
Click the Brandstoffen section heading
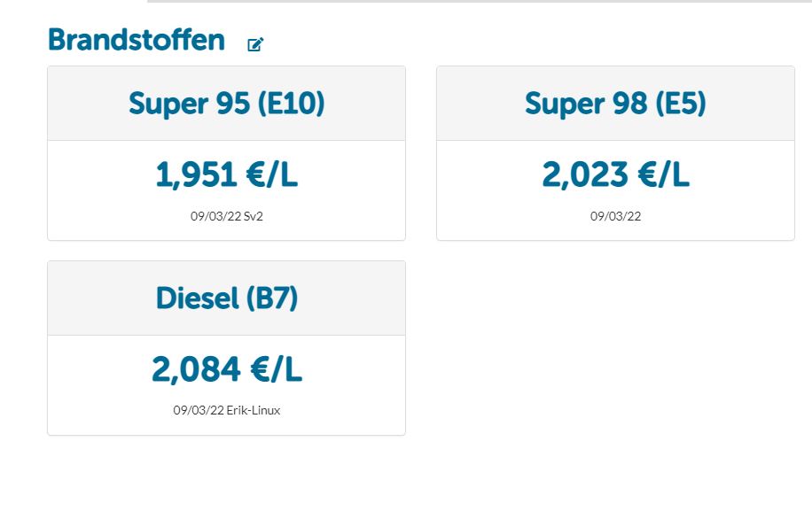(x=137, y=40)
